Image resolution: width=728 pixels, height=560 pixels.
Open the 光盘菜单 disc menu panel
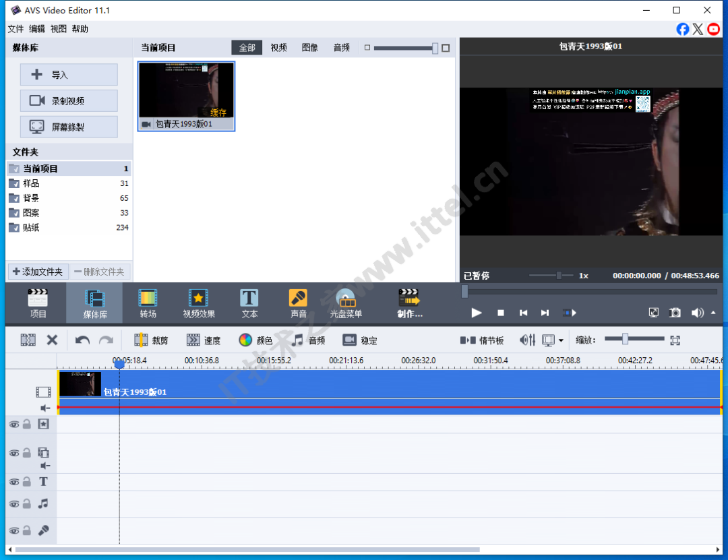[346, 303]
